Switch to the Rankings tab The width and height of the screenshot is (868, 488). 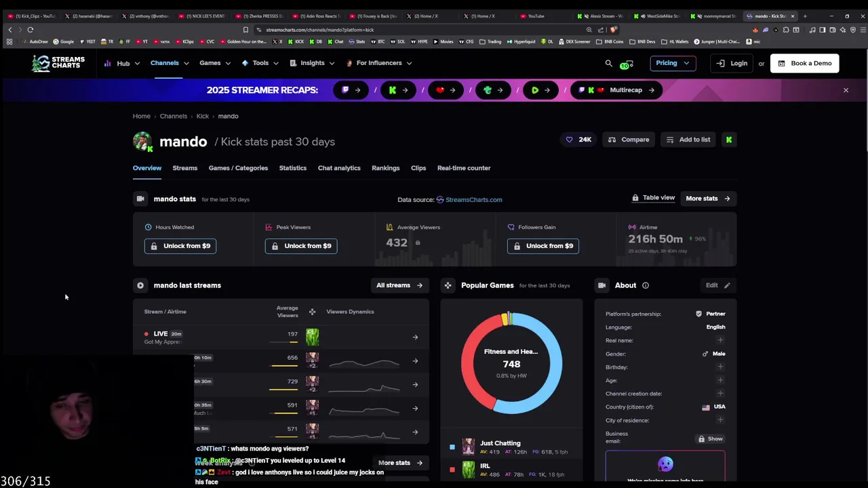385,168
